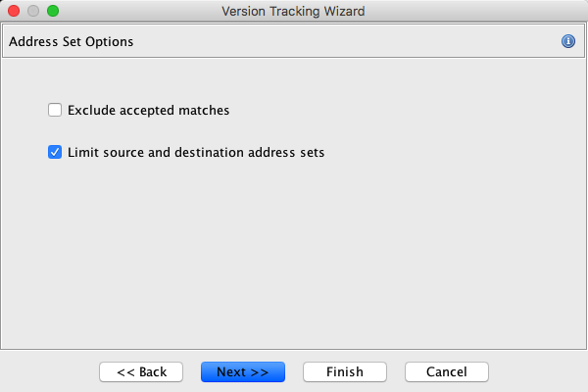Go back with the << Back button

click(x=141, y=371)
